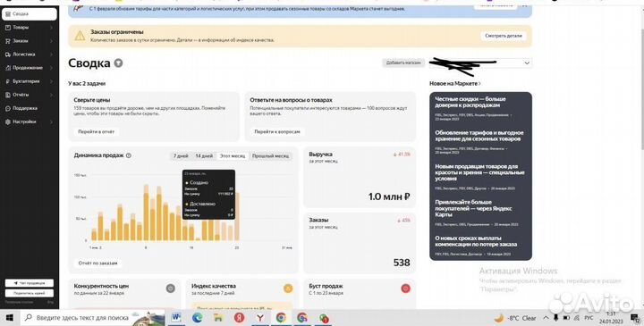The height and width of the screenshot is (326, 644).
Task: Click the Заказы count 538 value
Action: coord(402,263)
